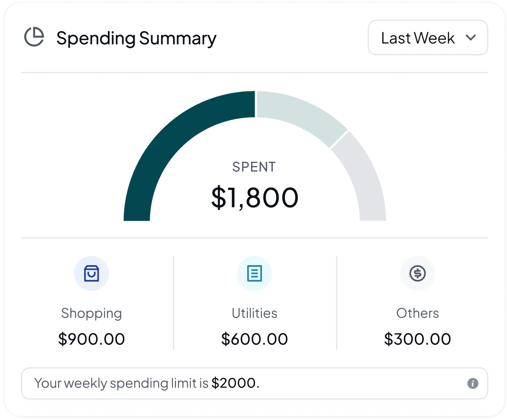Click the chevron arrow next to Last Week
This screenshot has height=420, width=507.
click(471, 38)
